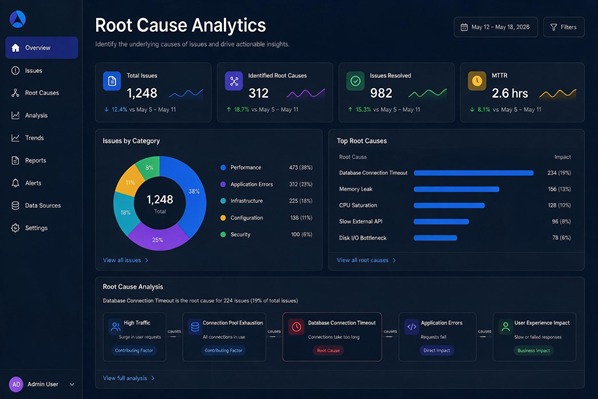Viewport: 598px width, 399px height.
Task: Click the Configuration yellow legend dot
Action: tap(223, 218)
